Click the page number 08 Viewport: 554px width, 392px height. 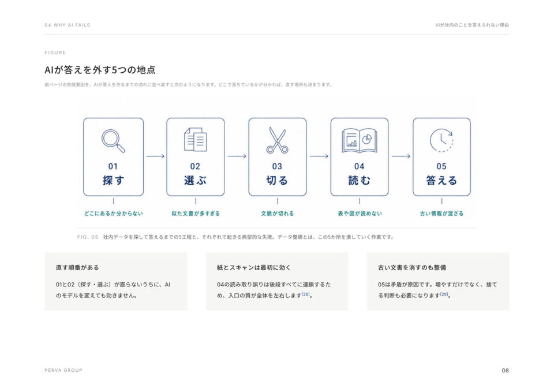click(506, 371)
